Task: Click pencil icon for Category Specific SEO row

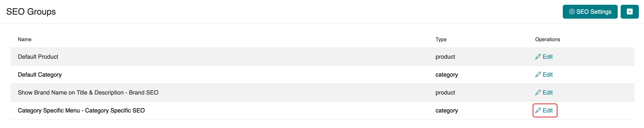Action: point(538,110)
